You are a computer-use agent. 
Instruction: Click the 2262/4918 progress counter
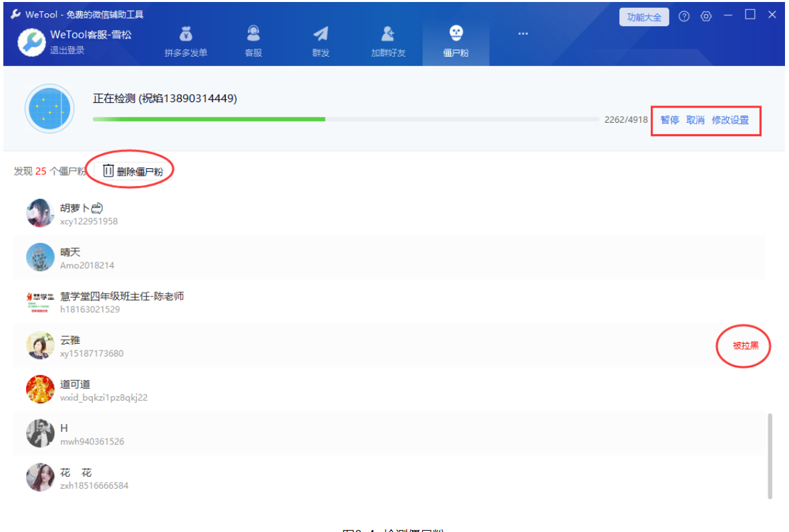pos(626,119)
